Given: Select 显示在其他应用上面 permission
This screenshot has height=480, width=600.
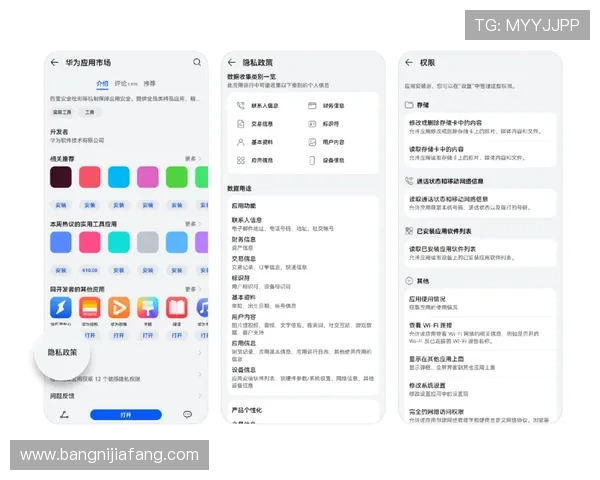Looking at the screenshot, I should click(480, 363).
